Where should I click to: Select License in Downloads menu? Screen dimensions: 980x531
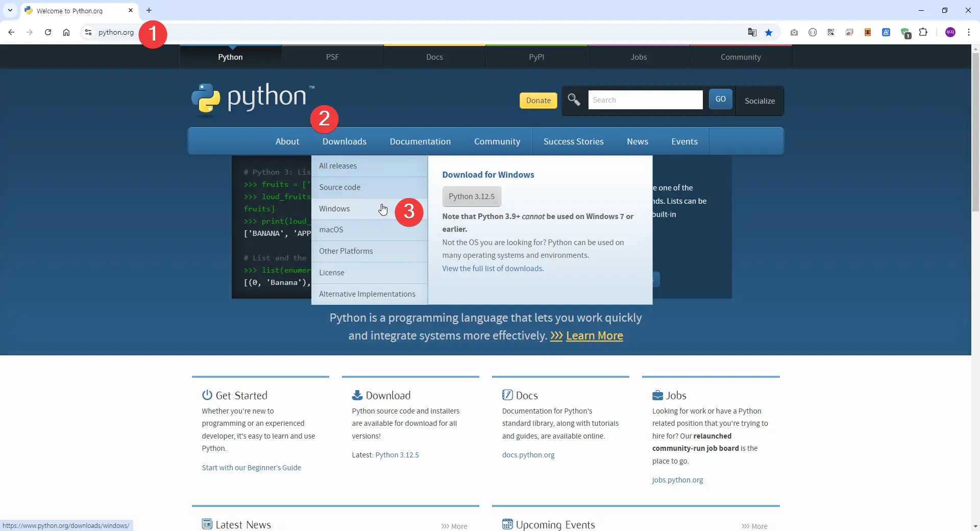click(370, 273)
